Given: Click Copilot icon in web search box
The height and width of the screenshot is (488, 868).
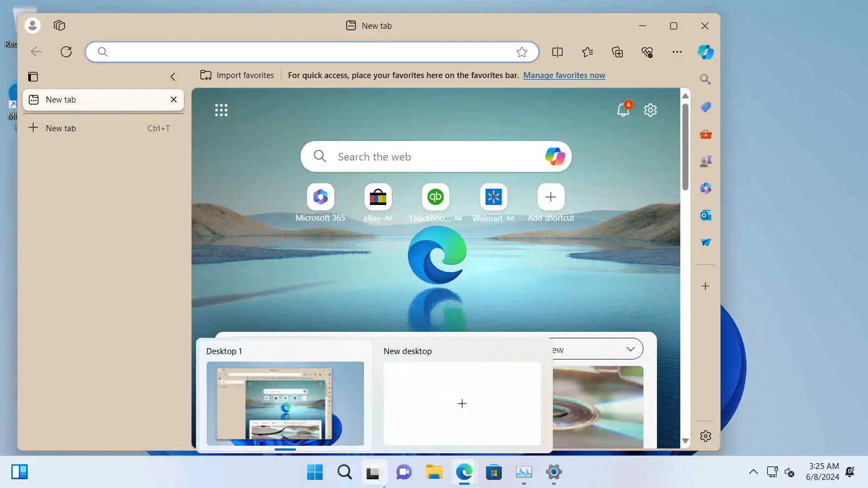Looking at the screenshot, I should coord(555,156).
